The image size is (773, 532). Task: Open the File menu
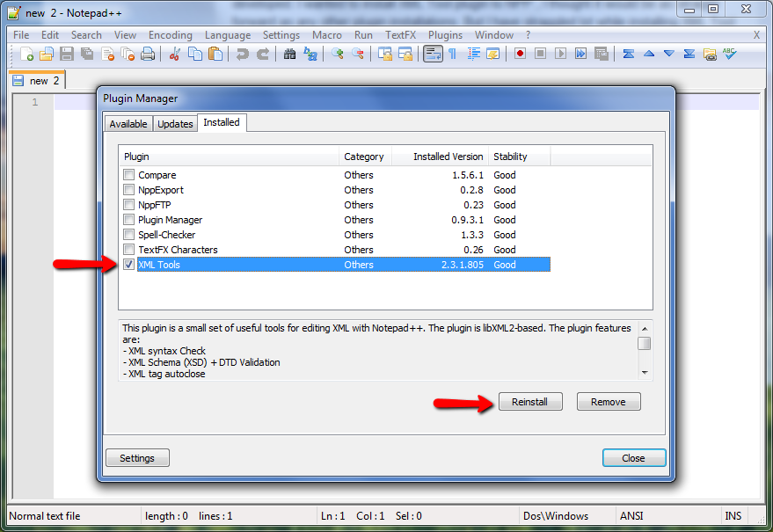(21, 35)
